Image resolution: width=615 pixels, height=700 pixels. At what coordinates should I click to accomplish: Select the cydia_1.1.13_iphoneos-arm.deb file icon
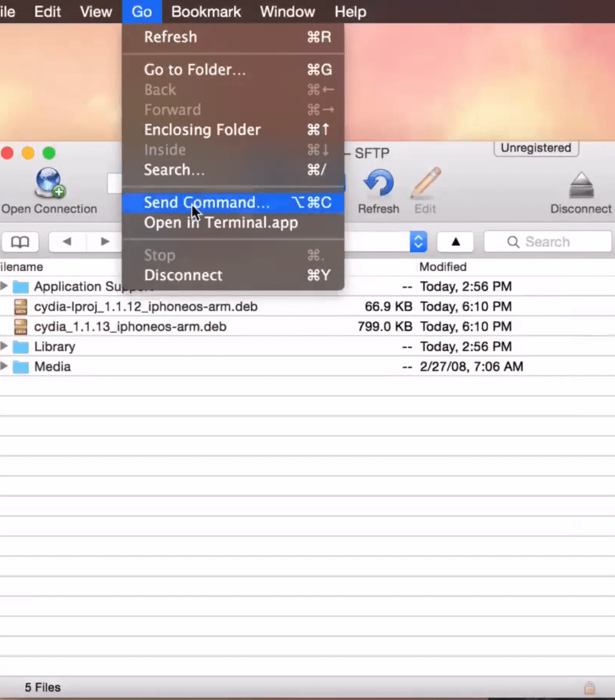[21, 327]
